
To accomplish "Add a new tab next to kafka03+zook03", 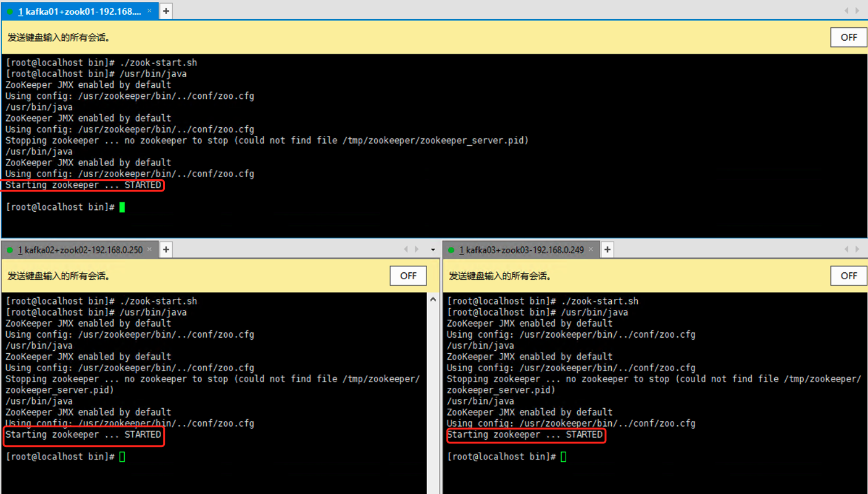I will pos(607,249).
